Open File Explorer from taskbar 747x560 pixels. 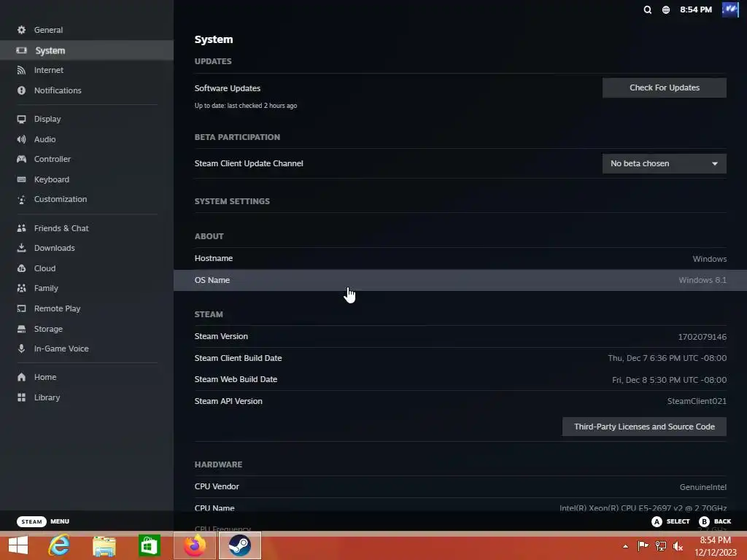(x=104, y=545)
